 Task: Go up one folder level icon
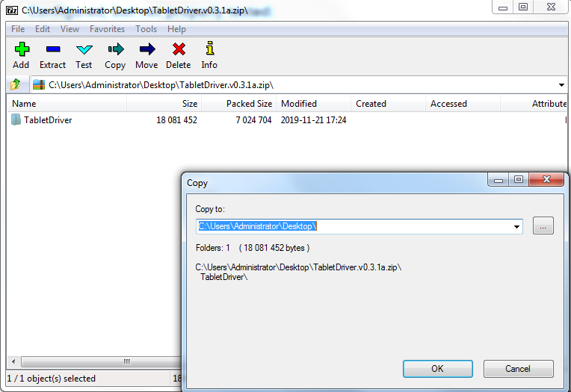(16, 84)
